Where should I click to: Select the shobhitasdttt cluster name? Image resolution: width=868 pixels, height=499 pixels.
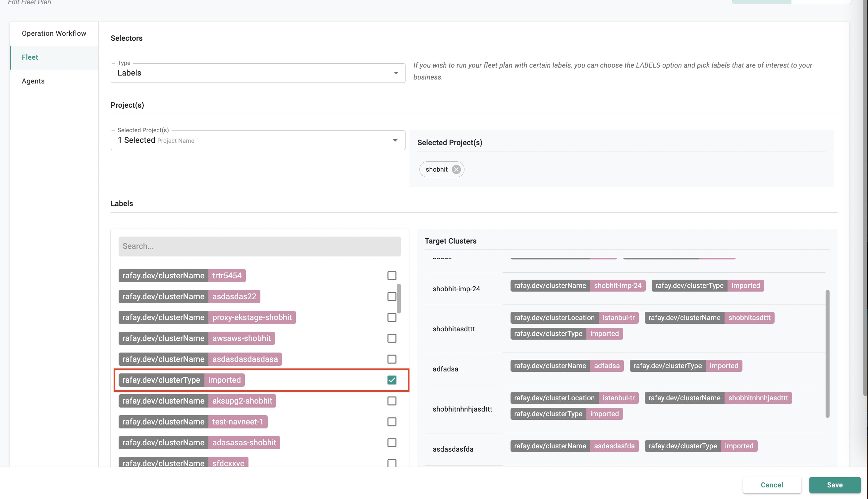(453, 329)
